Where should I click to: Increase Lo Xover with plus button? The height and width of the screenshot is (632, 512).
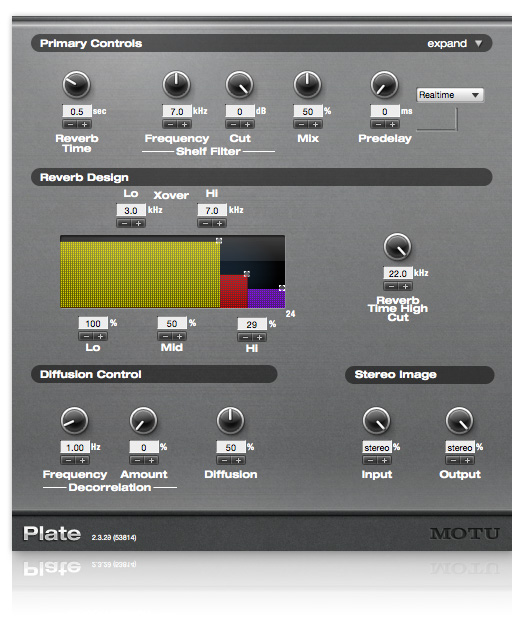coord(139,223)
